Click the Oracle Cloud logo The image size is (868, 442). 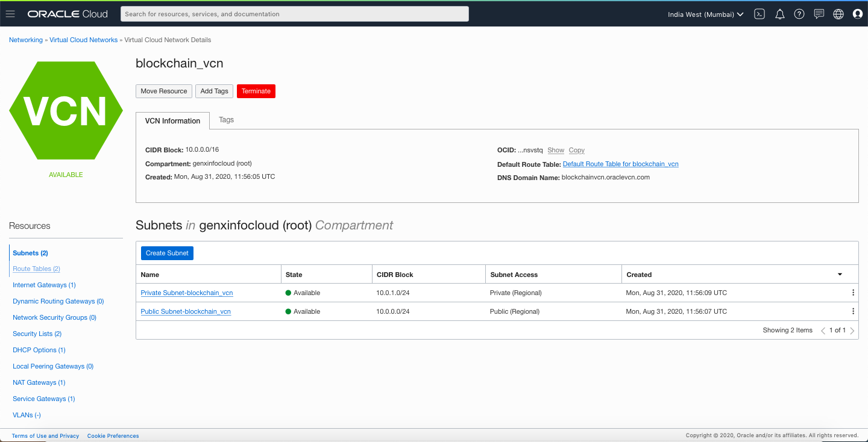pyautogui.click(x=67, y=13)
